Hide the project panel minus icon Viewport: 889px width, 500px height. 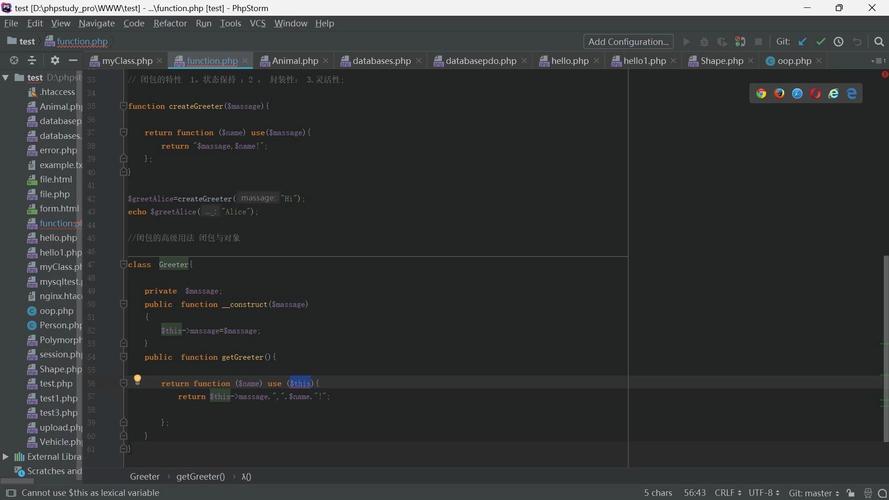tap(73, 60)
